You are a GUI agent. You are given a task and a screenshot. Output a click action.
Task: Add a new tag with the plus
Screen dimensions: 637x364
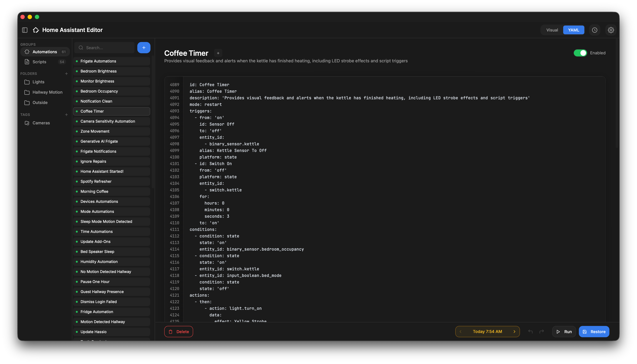tap(66, 114)
